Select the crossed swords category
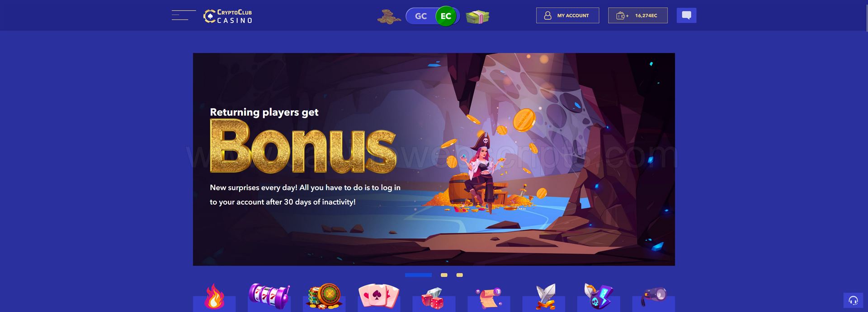The height and width of the screenshot is (312, 868). pos(543,298)
